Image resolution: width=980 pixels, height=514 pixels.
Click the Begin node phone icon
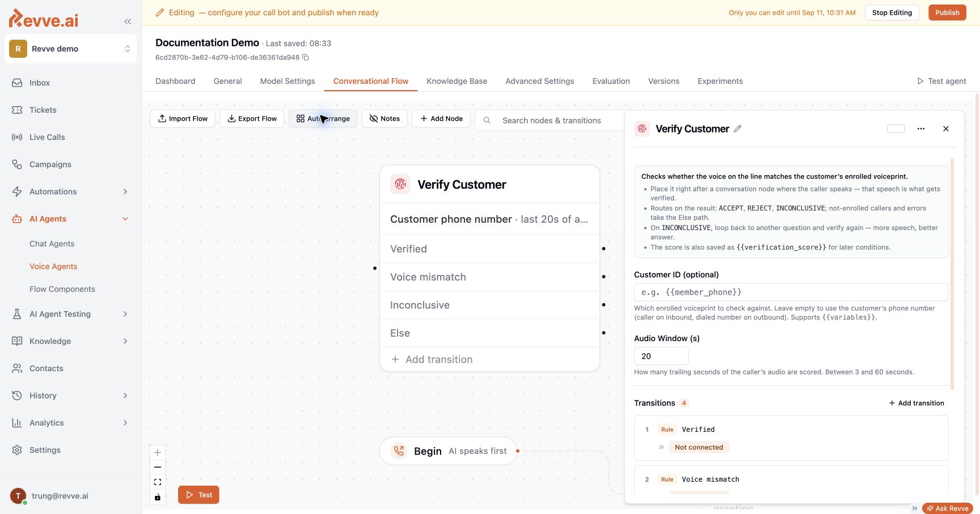399,451
